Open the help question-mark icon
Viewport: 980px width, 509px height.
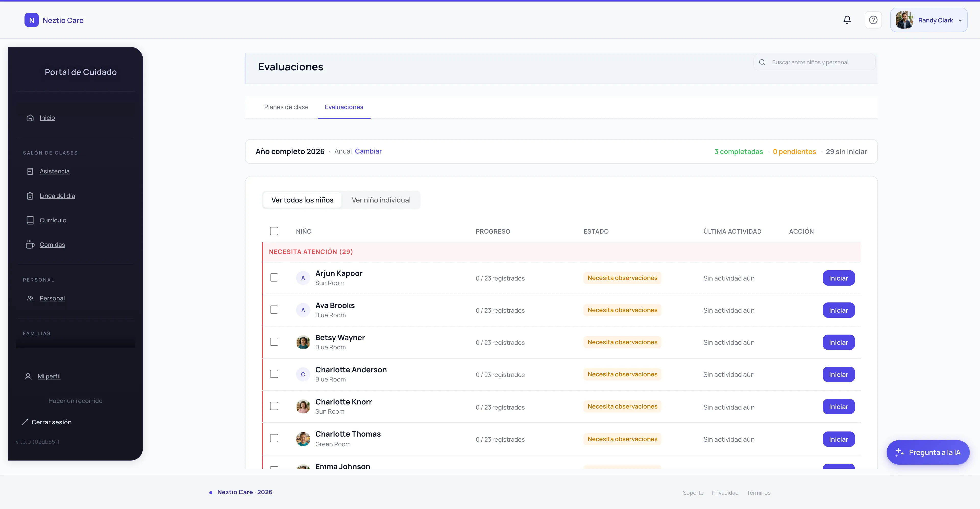pos(873,20)
